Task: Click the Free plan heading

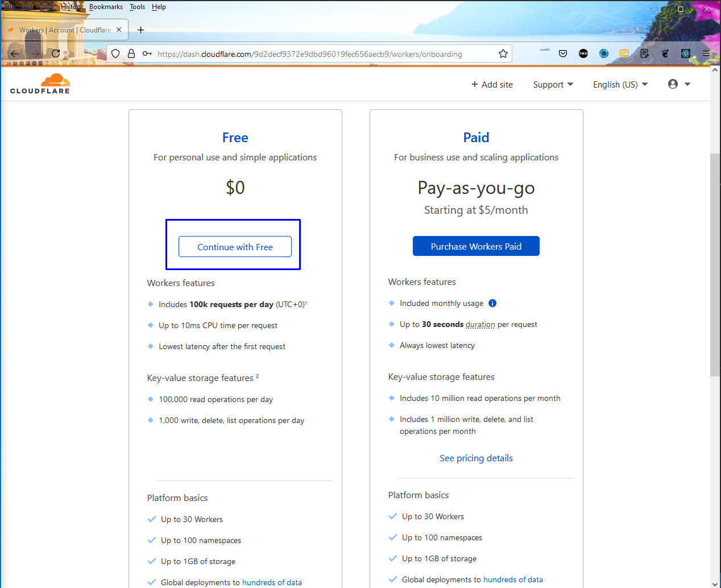Action: (235, 138)
